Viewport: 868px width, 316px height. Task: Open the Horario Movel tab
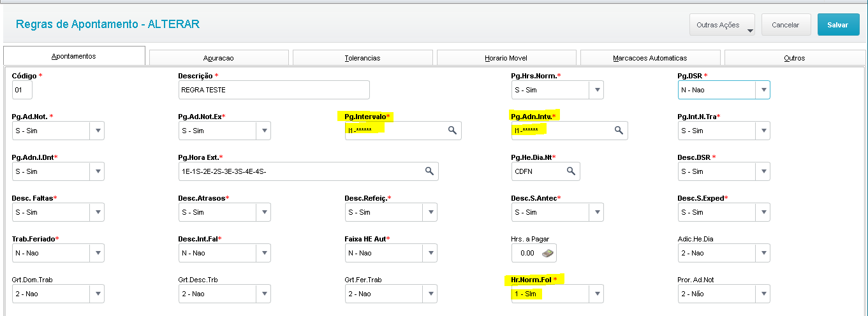coord(506,58)
